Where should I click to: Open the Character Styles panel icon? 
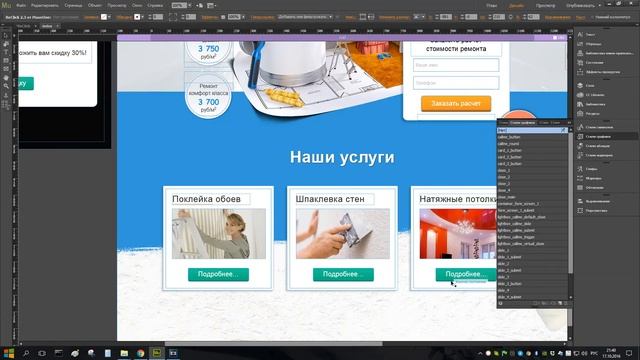[580, 127]
